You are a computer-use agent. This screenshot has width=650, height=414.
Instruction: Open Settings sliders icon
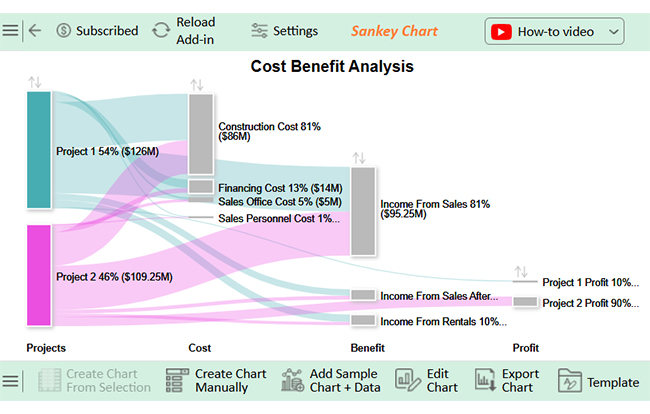click(260, 31)
